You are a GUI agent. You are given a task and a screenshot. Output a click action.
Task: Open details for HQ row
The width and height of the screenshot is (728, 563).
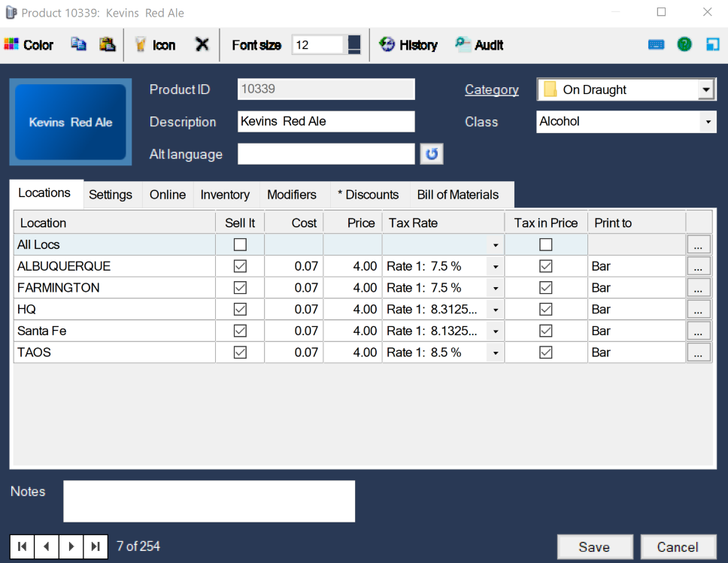[x=698, y=310]
